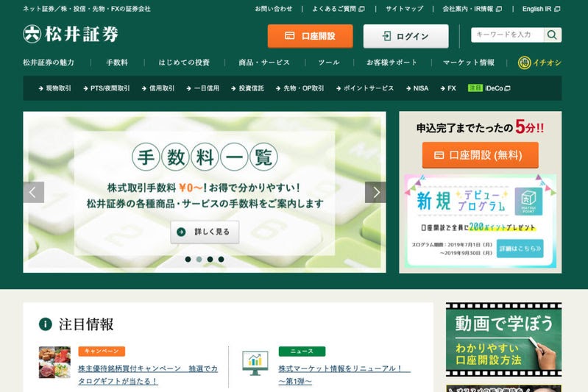Open the iDeCo external link
The height and width of the screenshot is (392, 588).
(489, 88)
